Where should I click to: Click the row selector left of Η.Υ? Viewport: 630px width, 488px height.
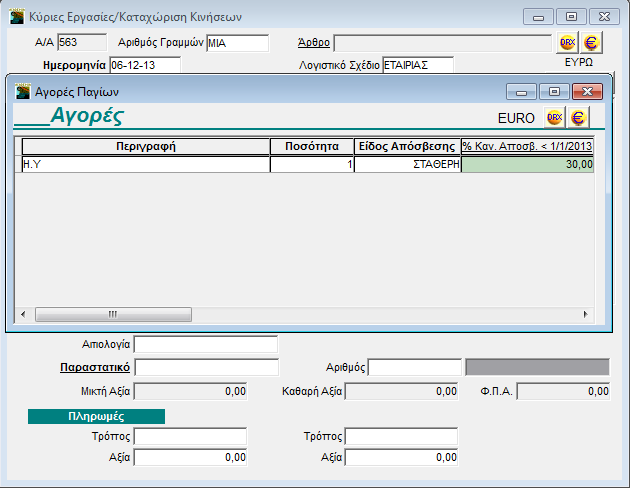(18, 164)
